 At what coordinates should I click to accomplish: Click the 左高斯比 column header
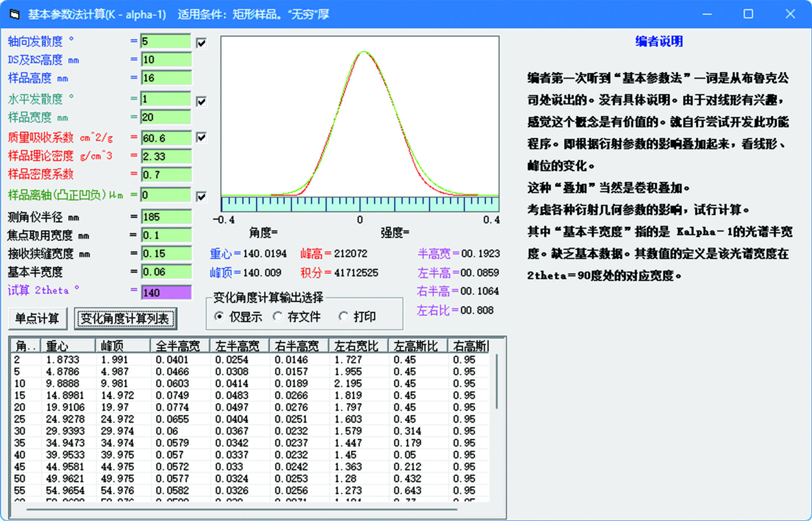point(418,346)
